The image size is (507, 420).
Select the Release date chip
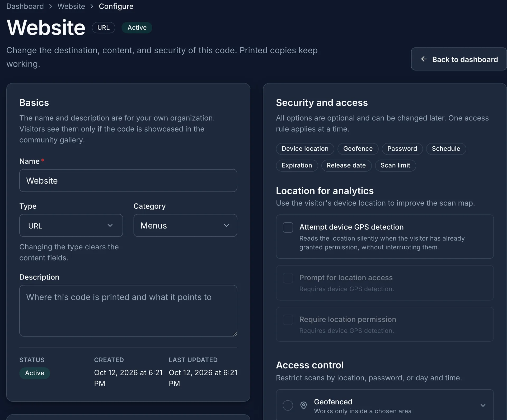coord(346,166)
